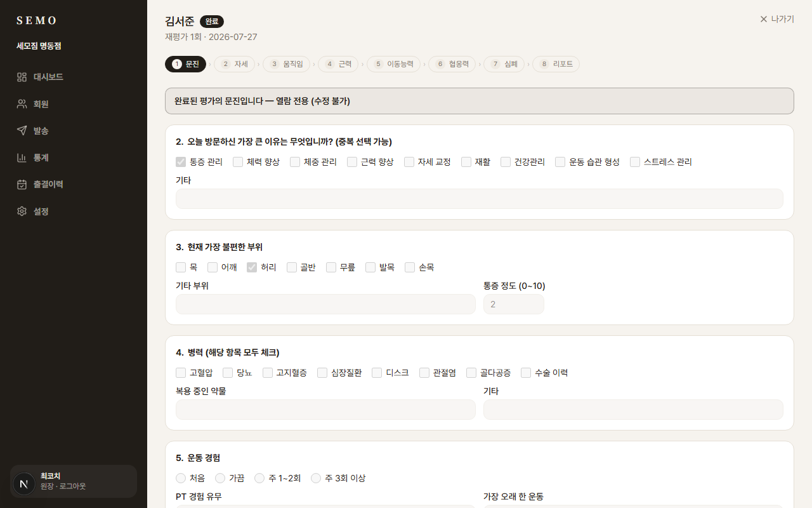This screenshot has height=508, width=812.
Task: Check the 목 body part checkbox
Action: (x=181, y=267)
